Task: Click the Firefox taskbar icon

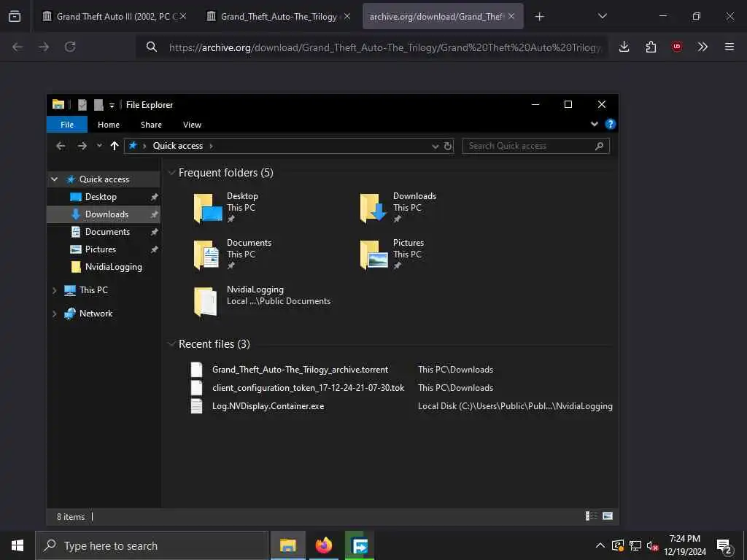Action: point(323,545)
